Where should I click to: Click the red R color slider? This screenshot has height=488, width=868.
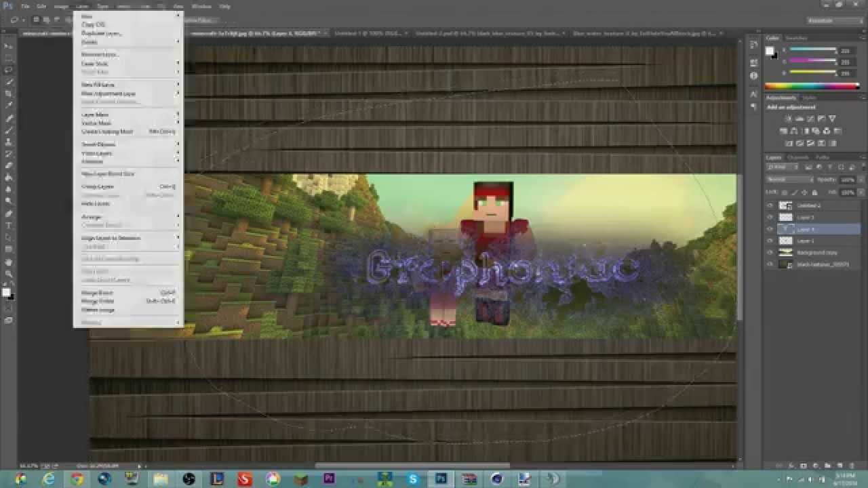point(813,51)
